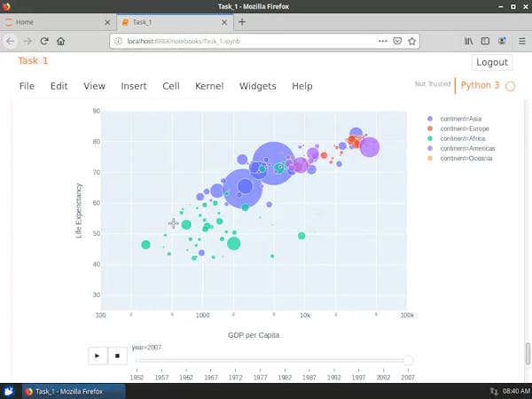
Task: Click the year slider handle at 2007
Action: tap(408, 360)
